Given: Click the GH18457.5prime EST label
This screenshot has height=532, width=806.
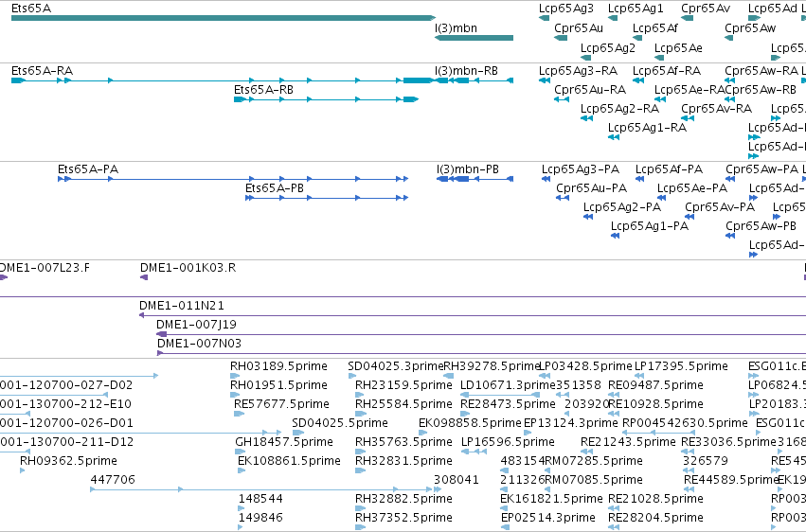Looking at the screenshot, I should 284,442.
